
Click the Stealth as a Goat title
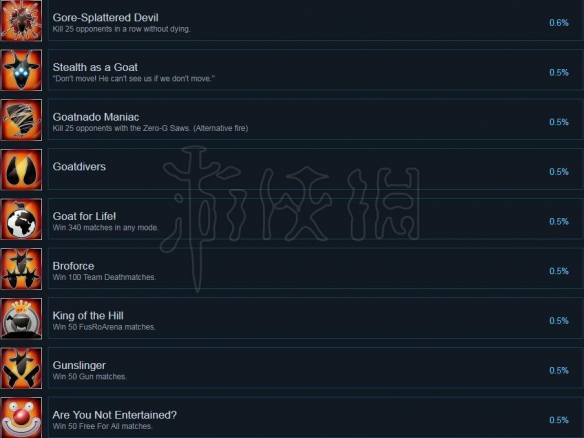click(x=95, y=67)
